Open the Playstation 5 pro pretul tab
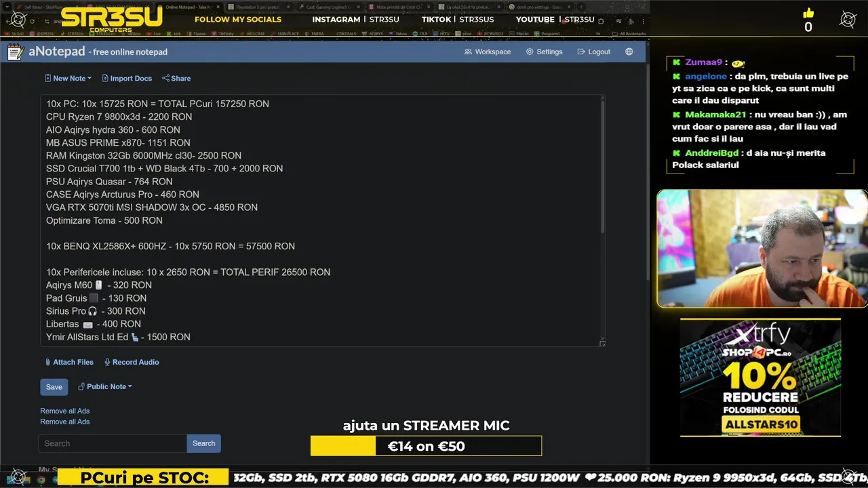868x488 pixels. click(260, 7)
